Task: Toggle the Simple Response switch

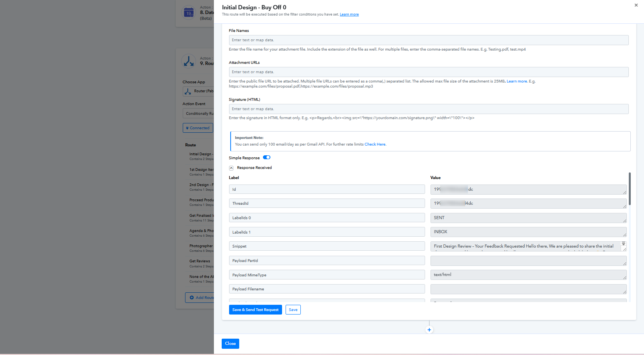Action: click(266, 158)
